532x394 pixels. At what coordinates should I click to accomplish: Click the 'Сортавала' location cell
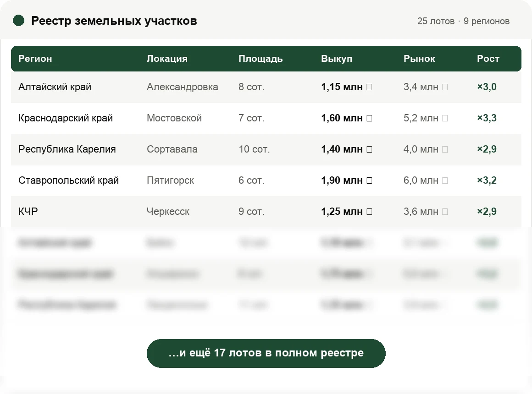[172, 149]
